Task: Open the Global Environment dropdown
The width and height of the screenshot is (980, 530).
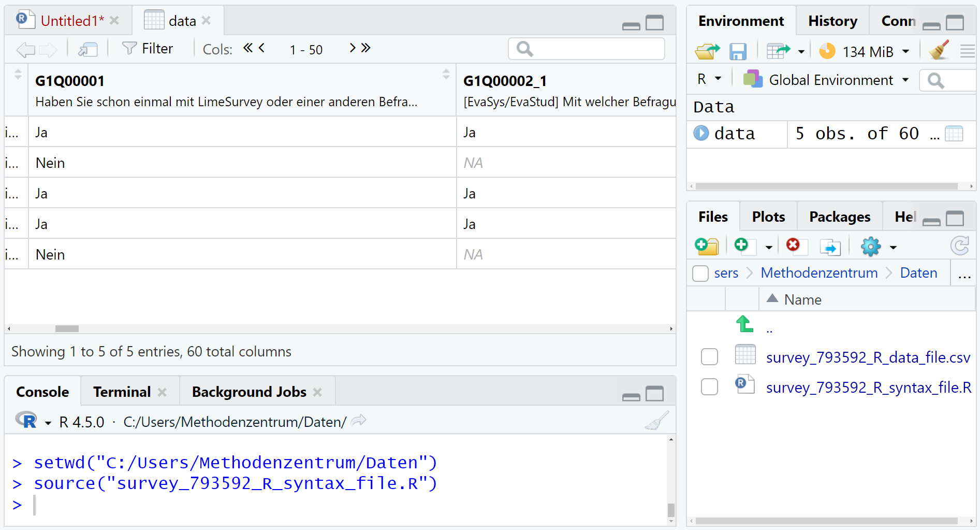Action: (x=826, y=80)
